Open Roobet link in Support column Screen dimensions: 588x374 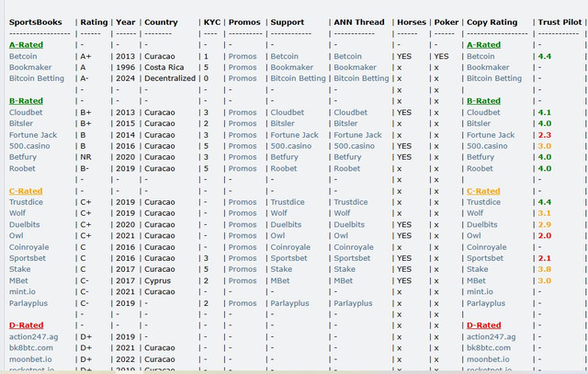click(x=284, y=168)
